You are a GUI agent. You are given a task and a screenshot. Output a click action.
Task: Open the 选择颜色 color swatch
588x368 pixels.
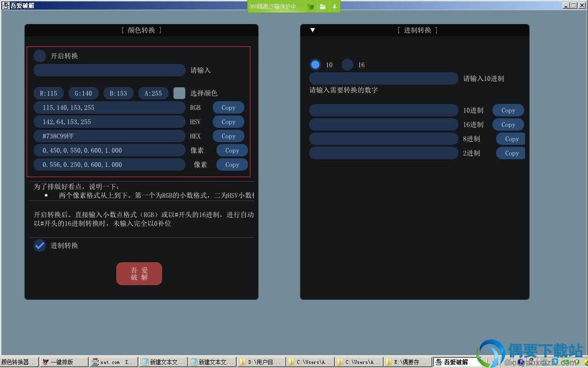pos(179,93)
